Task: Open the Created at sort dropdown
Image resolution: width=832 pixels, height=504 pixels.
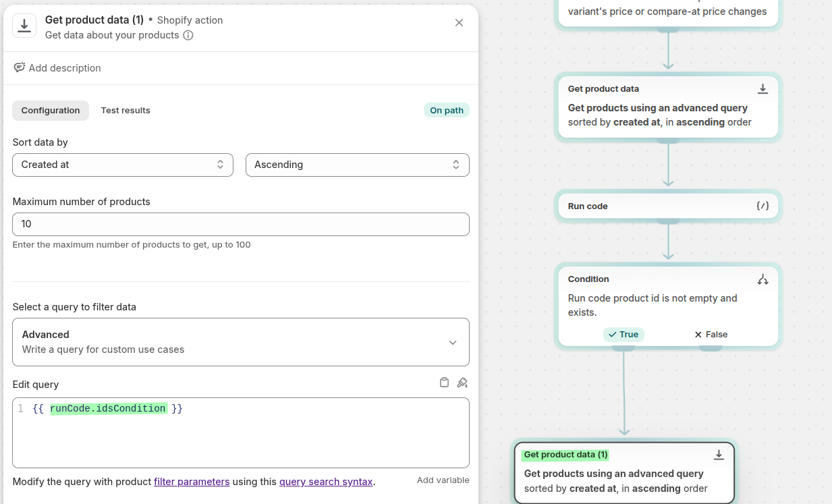Action: [x=123, y=165]
